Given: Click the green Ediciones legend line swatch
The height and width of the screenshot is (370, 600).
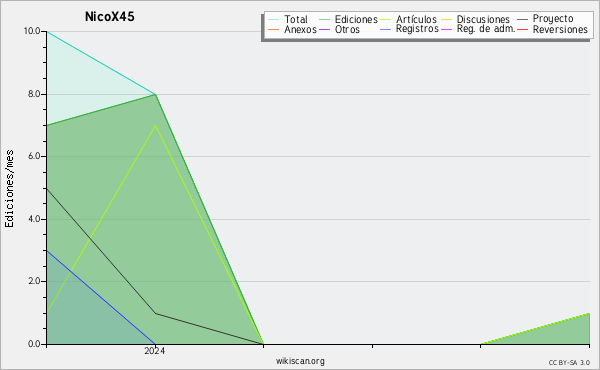Looking at the screenshot, I should tap(324, 20).
